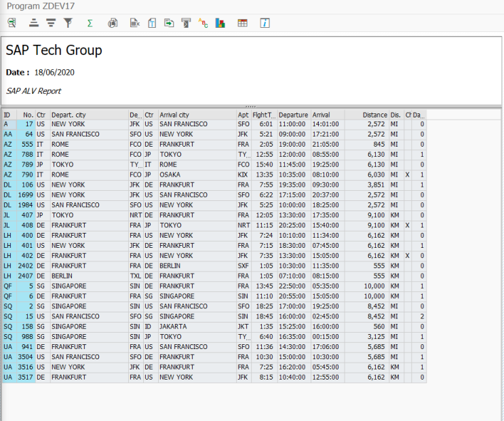The image size is (504, 421).
Task: Select the 3,851 distance cell
Action: click(367, 185)
